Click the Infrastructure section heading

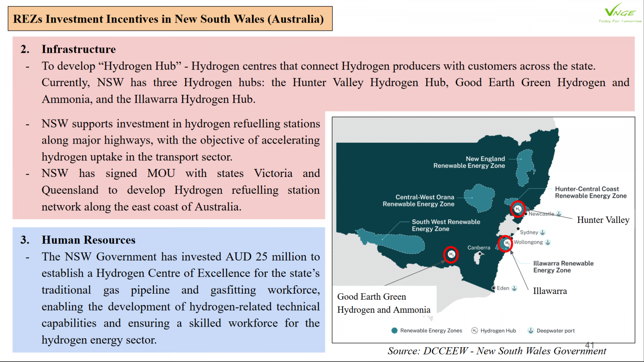78,49
